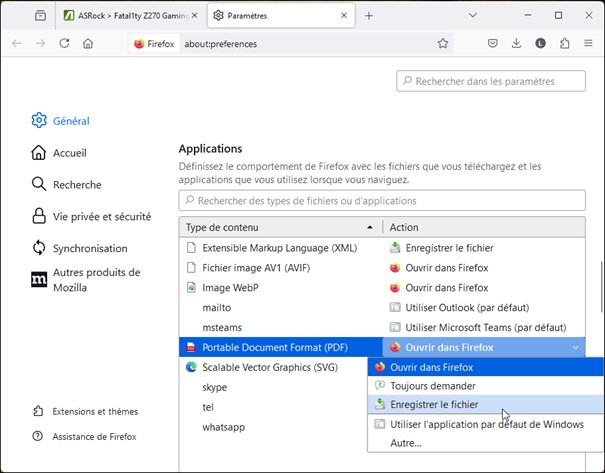Open the Firefox hamburger application menu
605x473 pixels.
[588, 44]
